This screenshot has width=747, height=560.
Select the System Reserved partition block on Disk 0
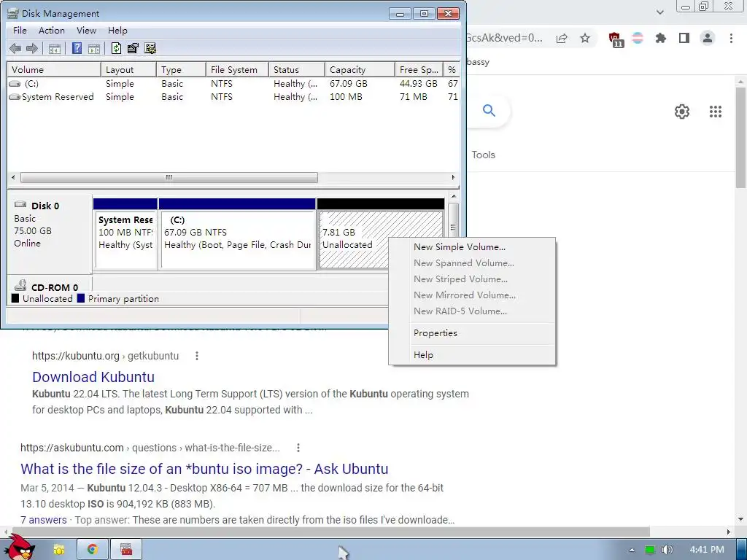[x=125, y=234]
